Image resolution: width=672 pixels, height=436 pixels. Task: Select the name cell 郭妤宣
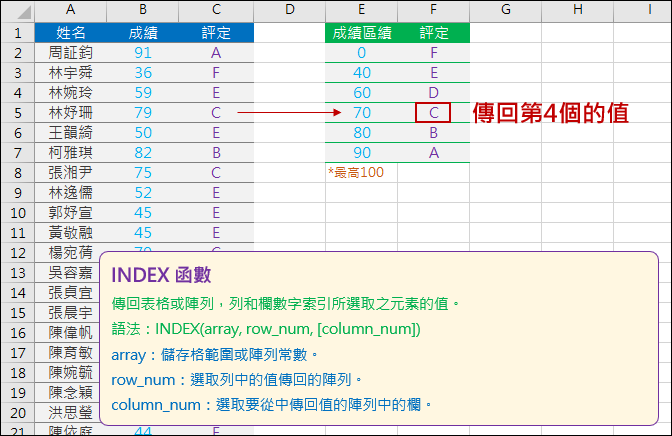(70, 213)
